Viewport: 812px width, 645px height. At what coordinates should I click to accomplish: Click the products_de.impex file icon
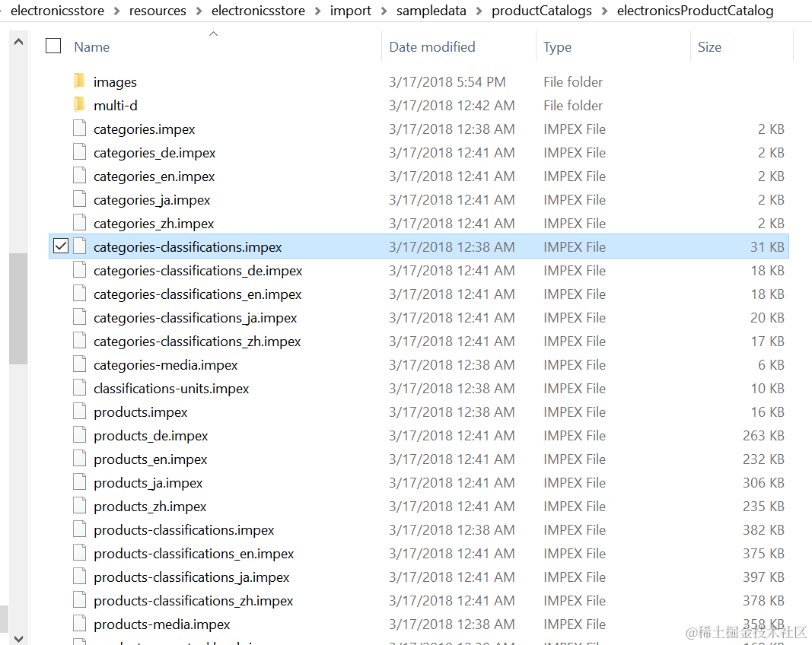[x=79, y=434]
